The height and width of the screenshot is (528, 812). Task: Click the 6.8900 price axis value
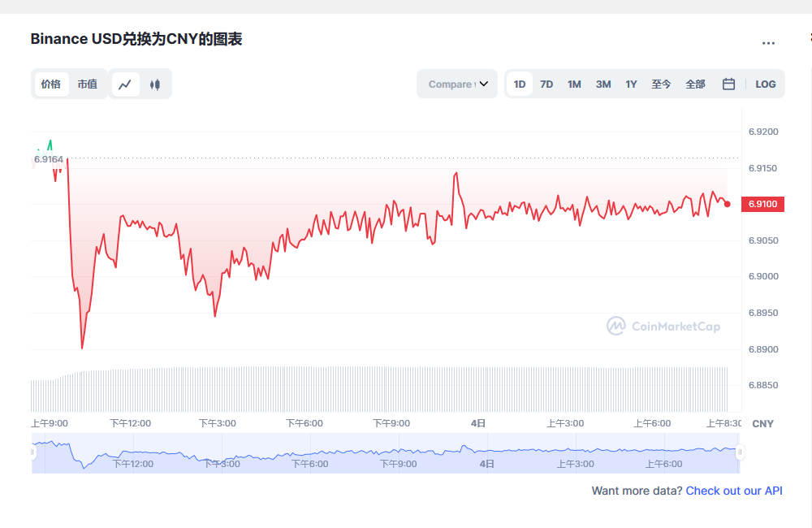763,349
